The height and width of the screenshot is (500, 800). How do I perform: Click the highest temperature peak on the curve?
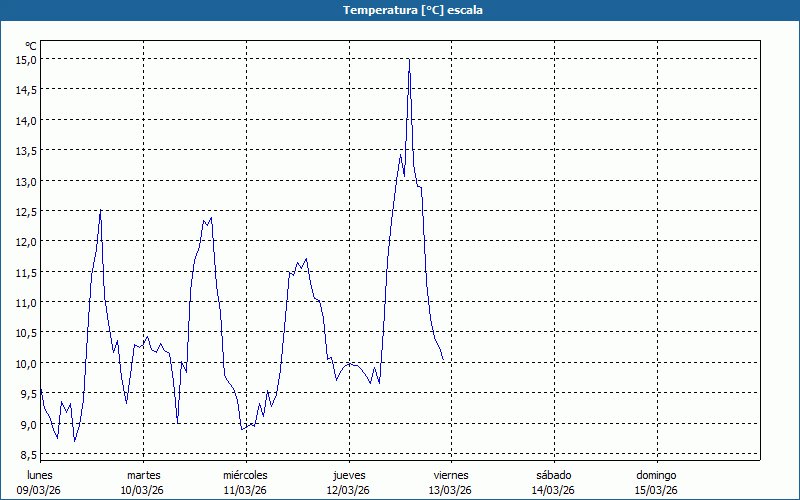[409, 60]
